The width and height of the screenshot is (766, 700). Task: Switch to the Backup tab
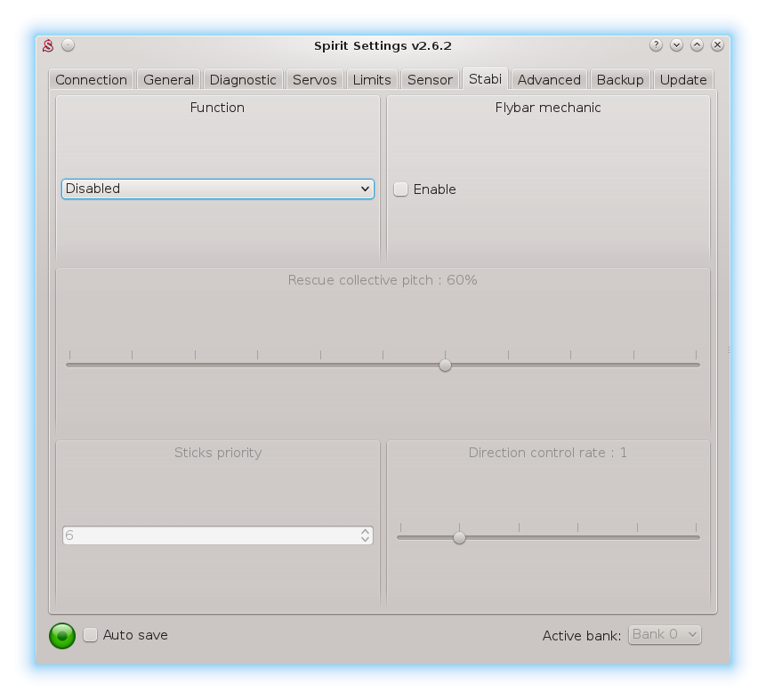[x=620, y=80]
